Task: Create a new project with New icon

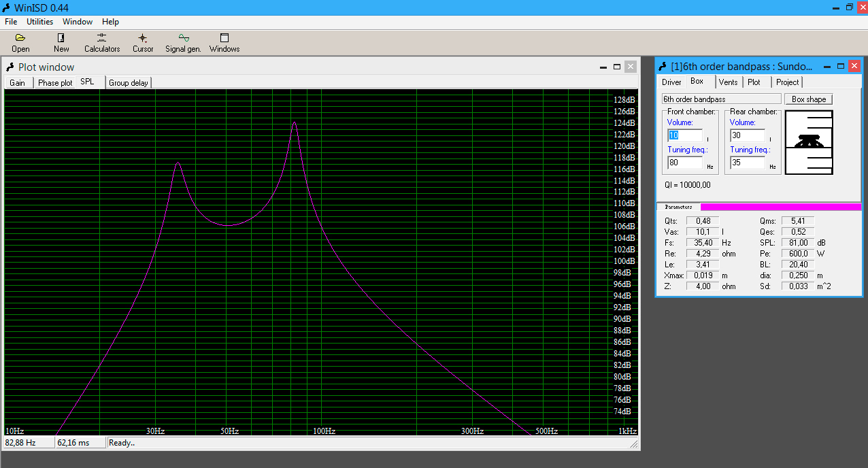Action: [61, 38]
